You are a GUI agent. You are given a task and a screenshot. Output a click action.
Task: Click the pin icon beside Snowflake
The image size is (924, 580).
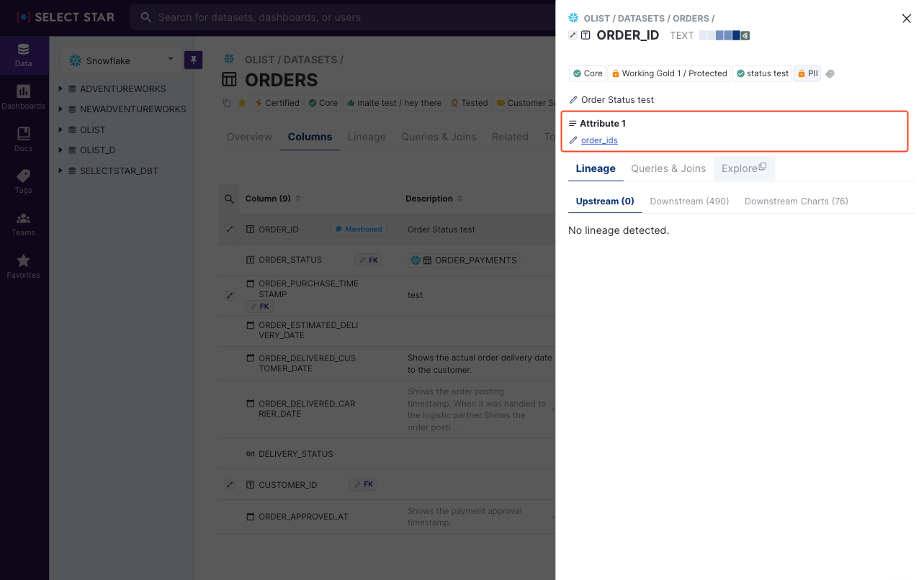[x=193, y=60]
